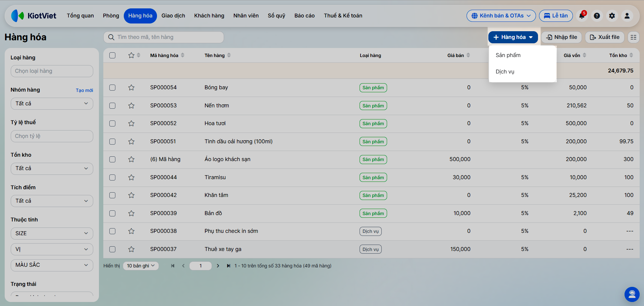Star the Hoa tươi item

pyautogui.click(x=131, y=123)
